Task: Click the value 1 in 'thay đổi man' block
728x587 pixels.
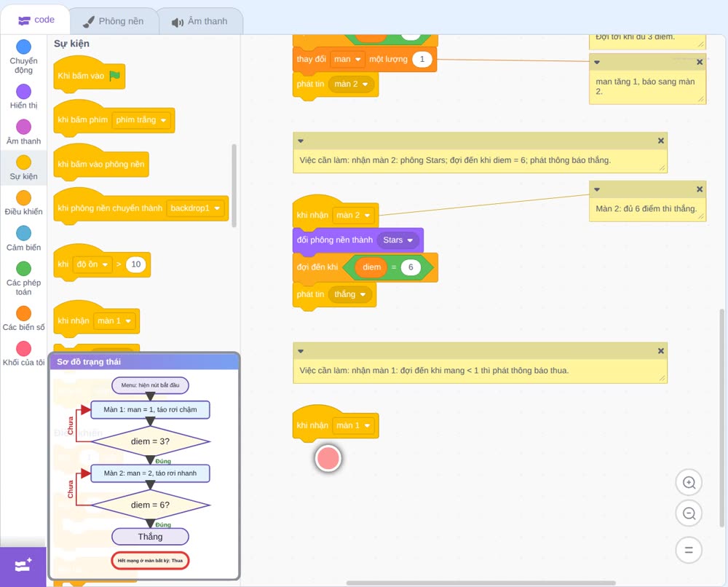Action: tap(422, 60)
